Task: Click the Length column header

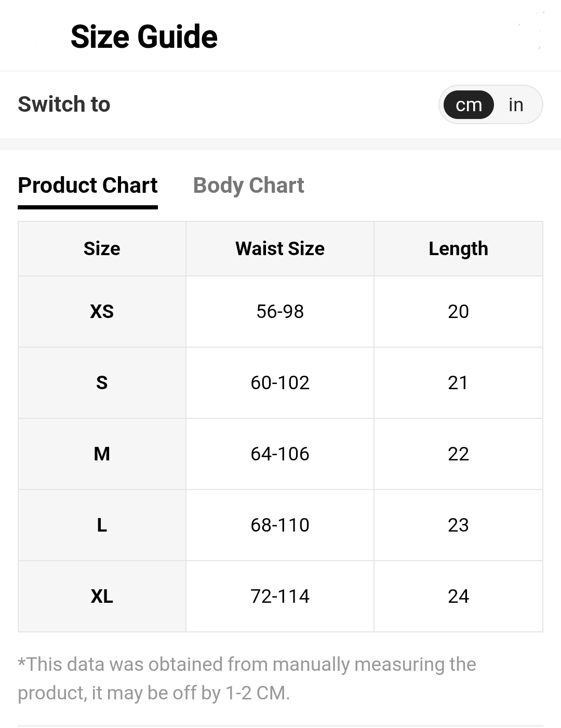Action: (458, 248)
